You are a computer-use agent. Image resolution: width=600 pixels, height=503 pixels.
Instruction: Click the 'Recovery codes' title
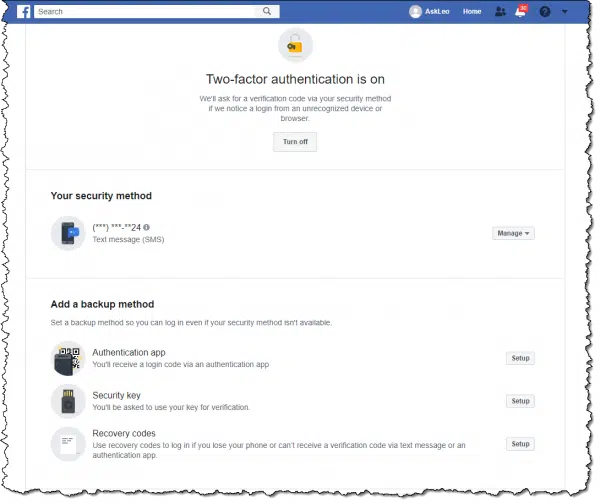pyautogui.click(x=124, y=433)
